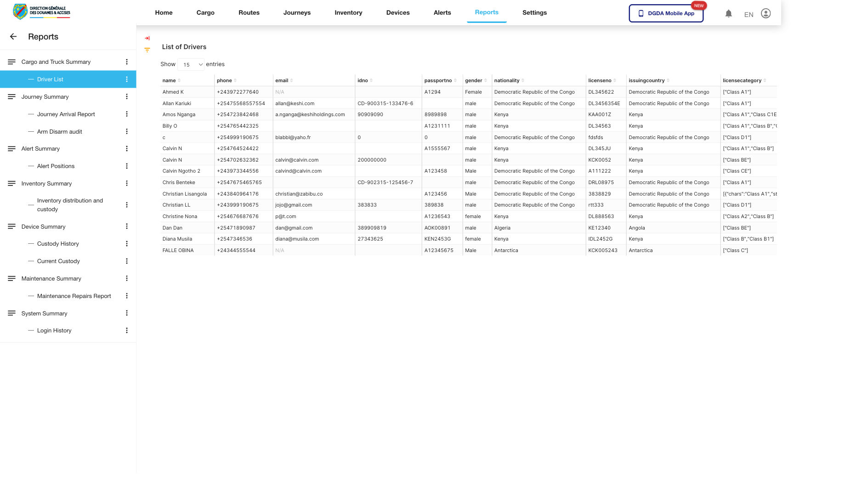868x500 pixels.
Task: Open three-dot menu for Driver List
Action: point(127,79)
